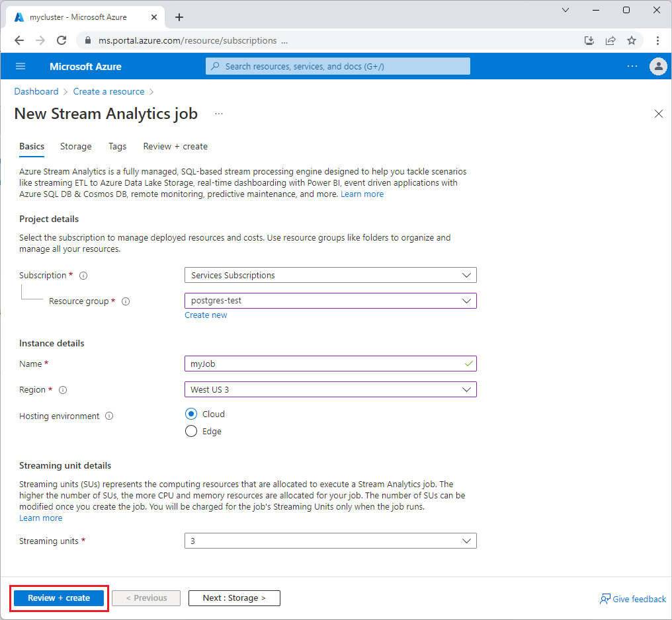Switch to the Tags tab

click(117, 146)
